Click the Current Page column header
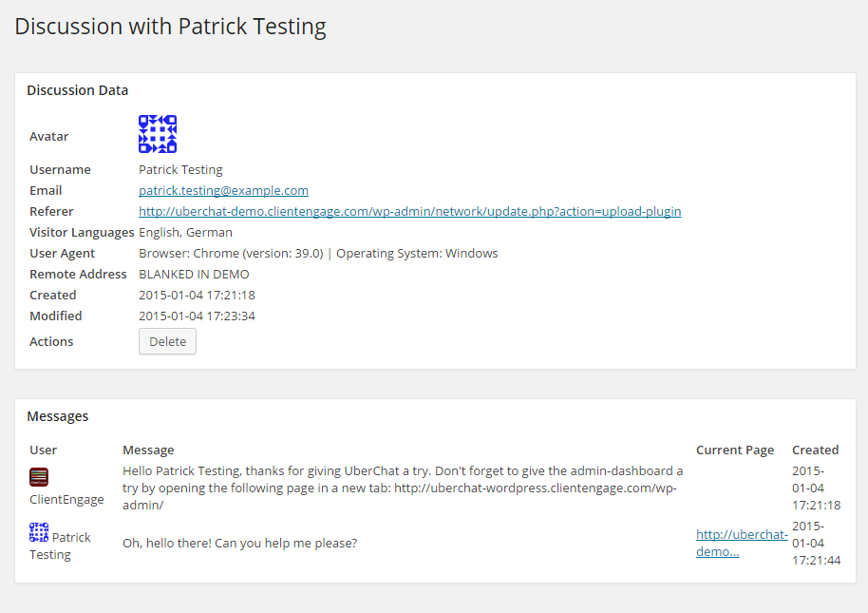Screen dimensions: 868x613 click(734, 450)
